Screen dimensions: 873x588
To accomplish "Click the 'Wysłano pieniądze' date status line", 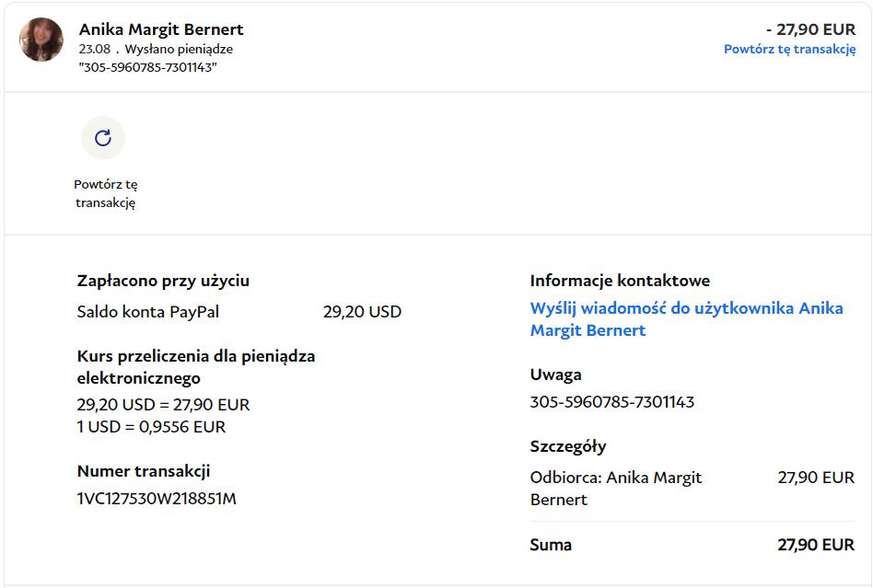I will click(156, 50).
